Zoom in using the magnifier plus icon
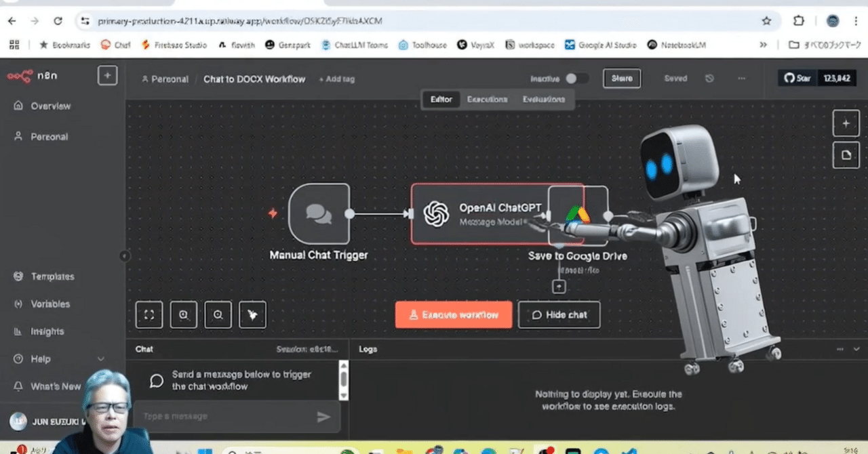Screen dimensions: 868x454 click(183, 314)
